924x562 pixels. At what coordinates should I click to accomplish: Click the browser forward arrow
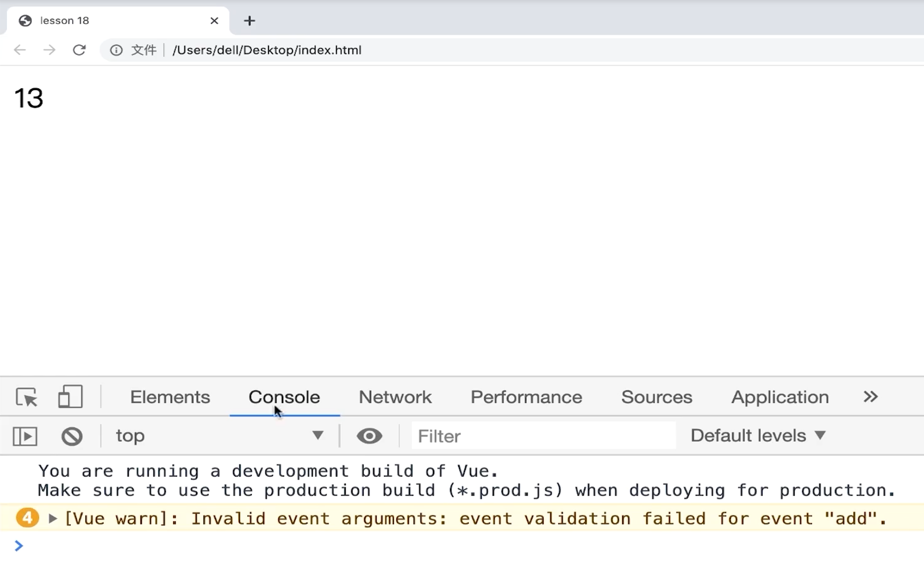49,50
